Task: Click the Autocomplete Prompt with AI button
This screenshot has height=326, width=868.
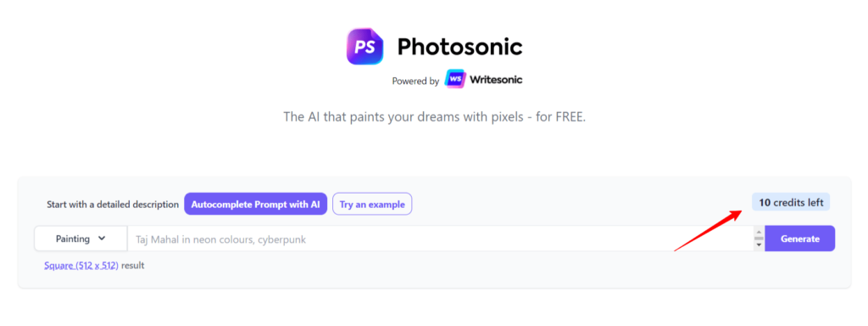Action: pyautogui.click(x=256, y=204)
